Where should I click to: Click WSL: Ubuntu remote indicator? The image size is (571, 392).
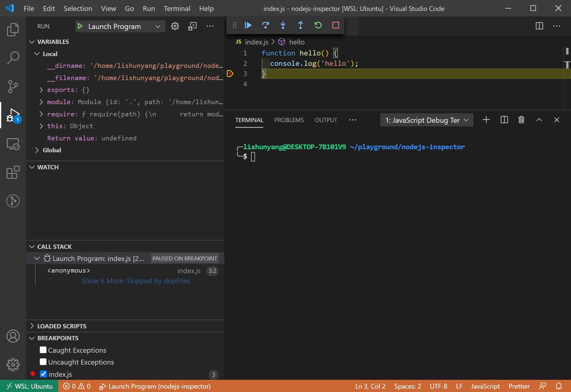30,386
